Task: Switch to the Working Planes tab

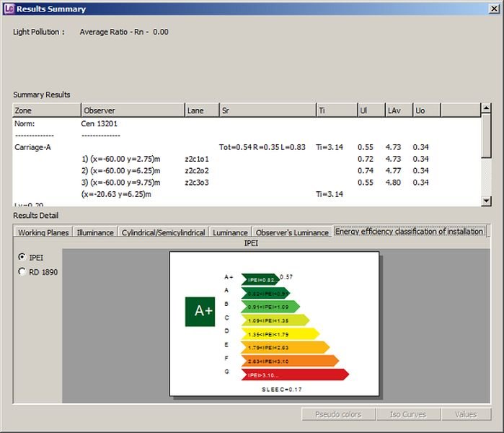Action: (43, 232)
